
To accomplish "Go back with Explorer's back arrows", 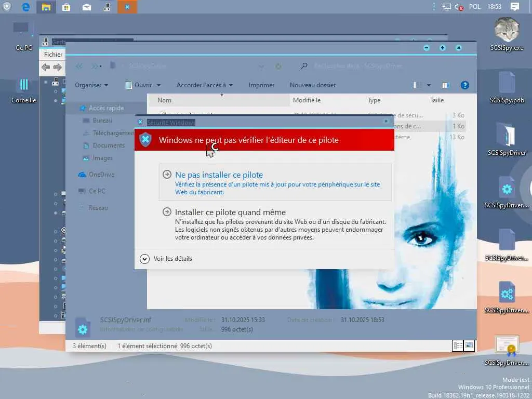I will click(x=79, y=66).
